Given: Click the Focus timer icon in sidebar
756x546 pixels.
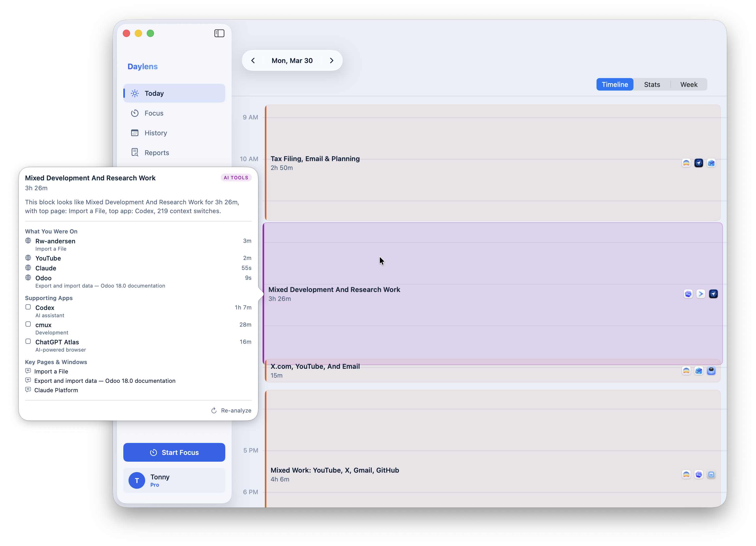Looking at the screenshot, I should click(x=135, y=113).
